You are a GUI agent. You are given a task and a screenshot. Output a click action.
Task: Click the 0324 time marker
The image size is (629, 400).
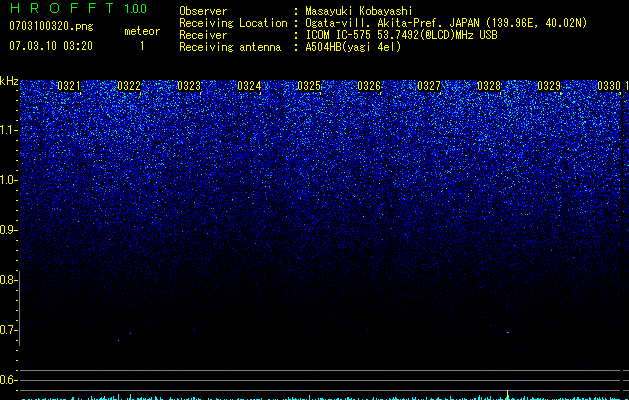pos(249,86)
